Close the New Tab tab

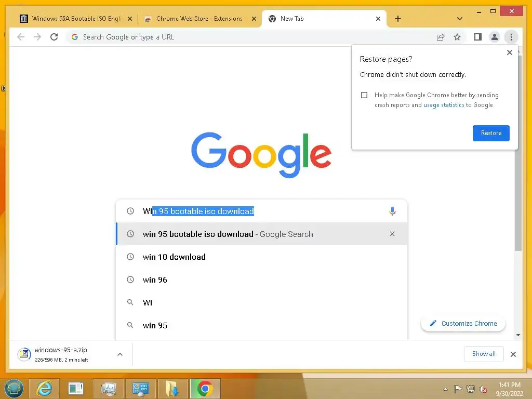[378, 19]
